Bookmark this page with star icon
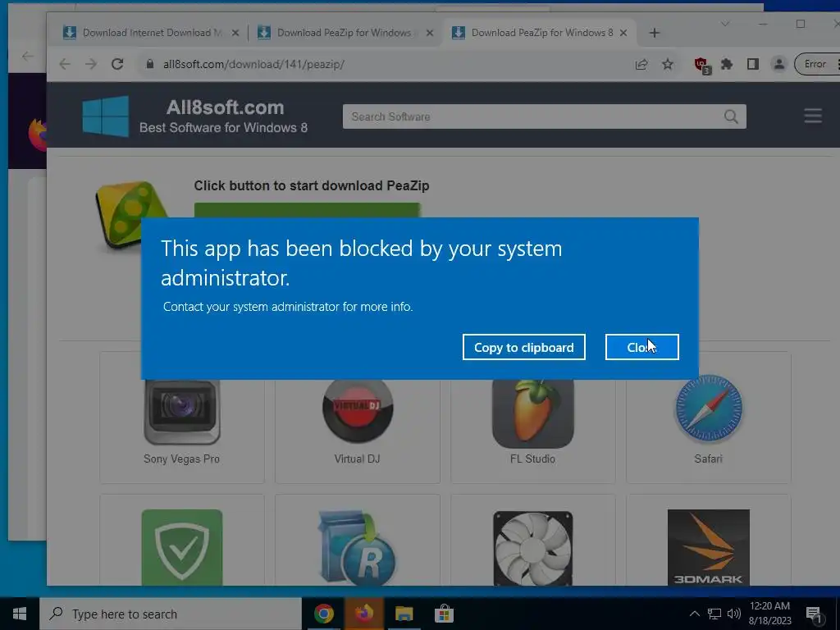Viewport: 840px width, 630px height. pos(668,64)
